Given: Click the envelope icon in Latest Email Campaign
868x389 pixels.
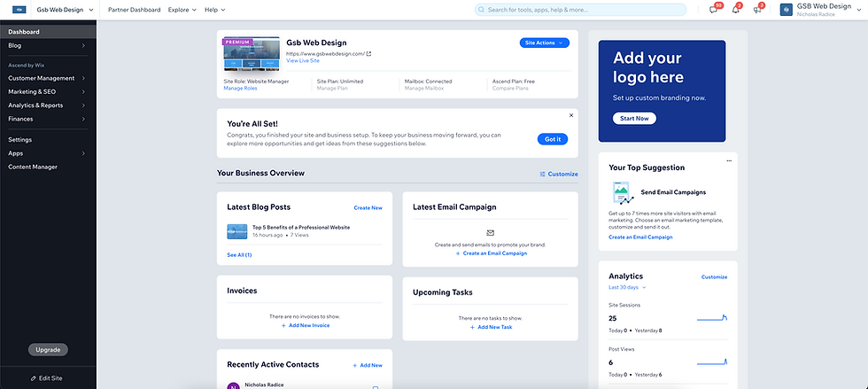Looking at the screenshot, I should 491,233.
